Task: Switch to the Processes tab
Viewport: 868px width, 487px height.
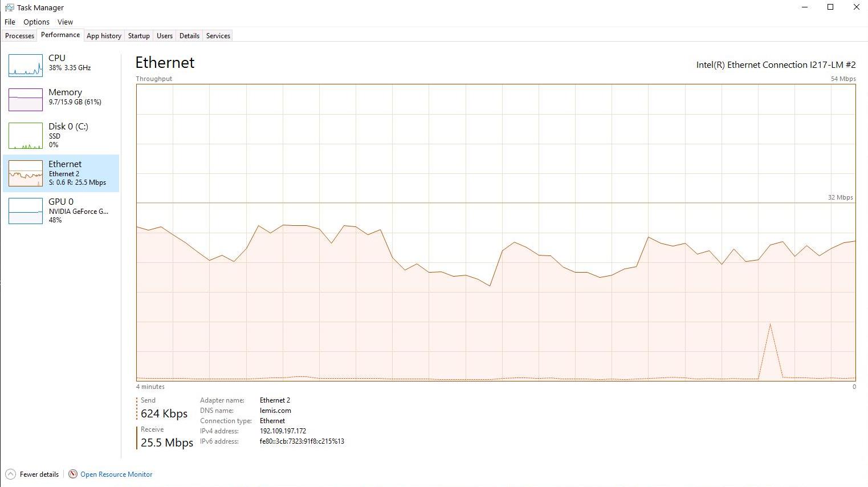Action: click(19, 35)
